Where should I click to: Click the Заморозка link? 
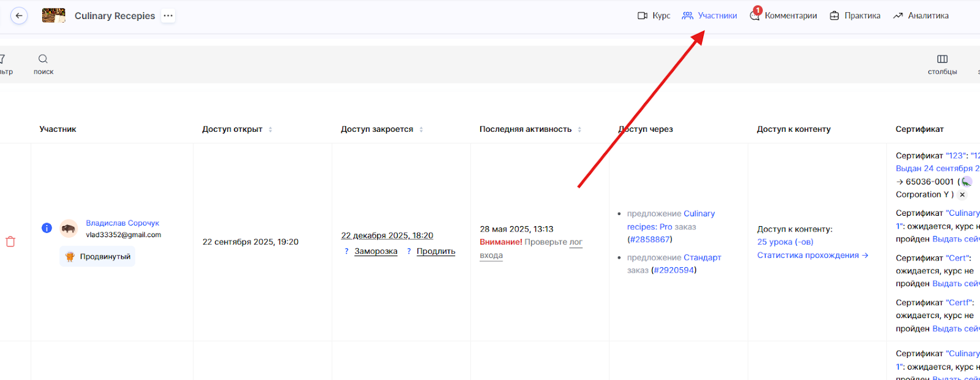(375, 251)
